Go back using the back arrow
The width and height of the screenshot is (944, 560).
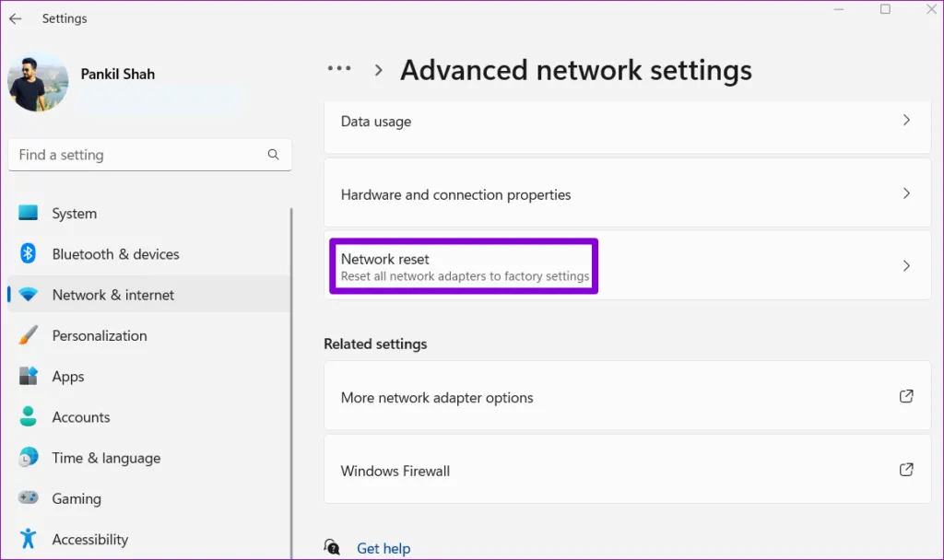coord(16,18)
